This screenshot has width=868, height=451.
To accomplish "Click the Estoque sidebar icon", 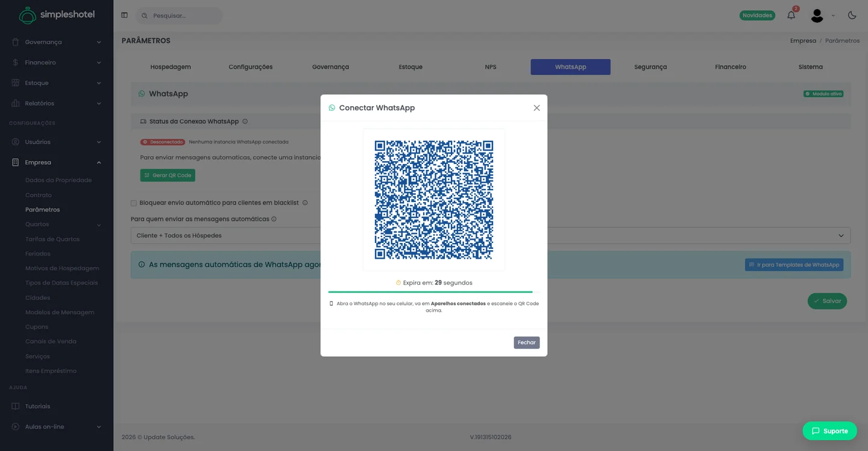I will click(15, 83).
